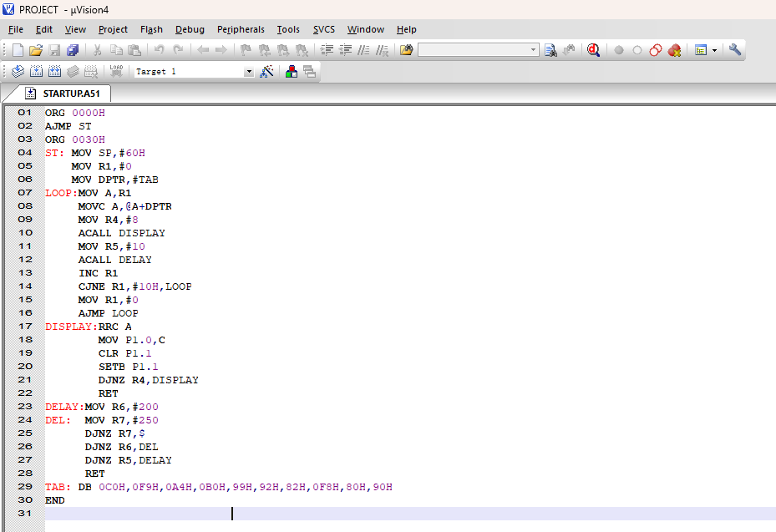Image resolution: width=776 pixels, height=532 pixels.
Task: Click the Undo arrow icon
Action: point(160,50)
